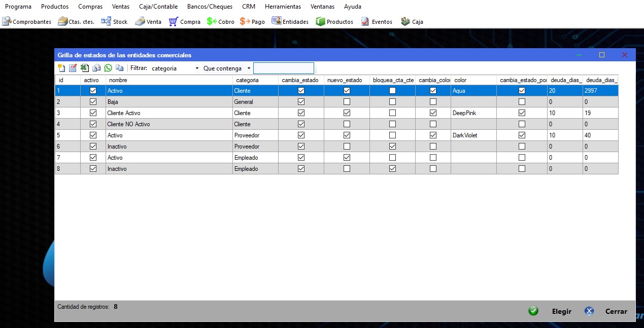Click the new record icon in grid toolbar
Screen dimensions: 644x328
(x=61, y=68)
